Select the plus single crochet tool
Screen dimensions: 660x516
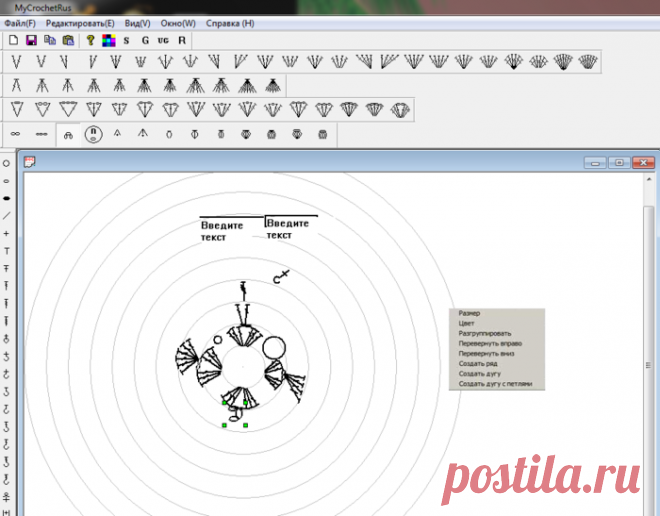tap(6, 234)
